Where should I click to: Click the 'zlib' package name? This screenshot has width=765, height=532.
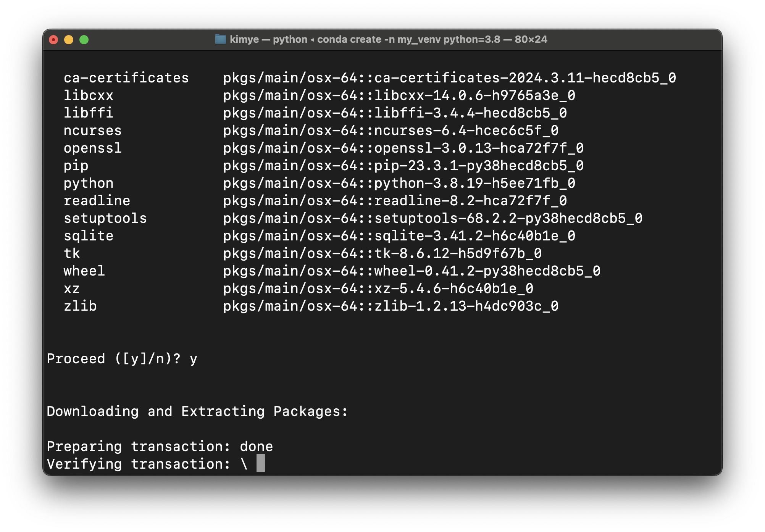pyautogui.click(x=80, y=306)
